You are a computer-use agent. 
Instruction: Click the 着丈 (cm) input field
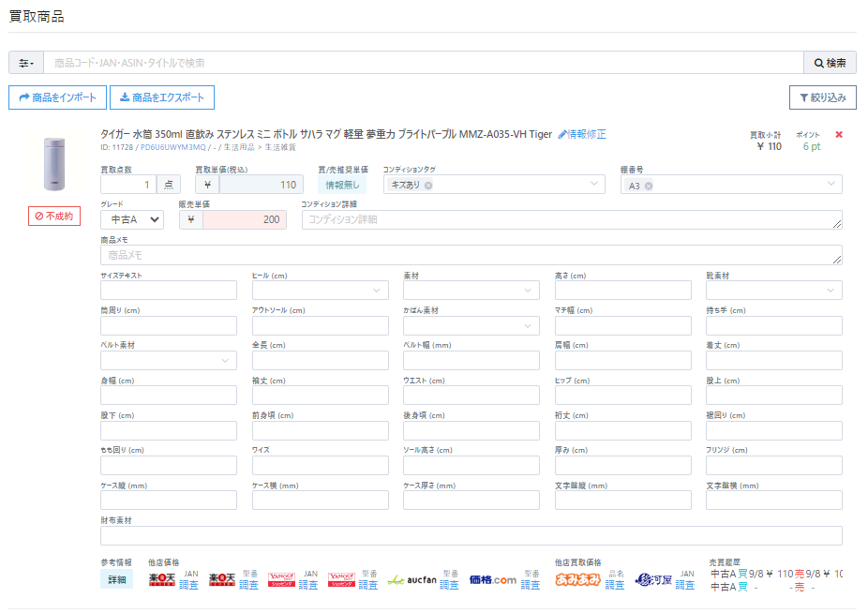click(774, 361)
